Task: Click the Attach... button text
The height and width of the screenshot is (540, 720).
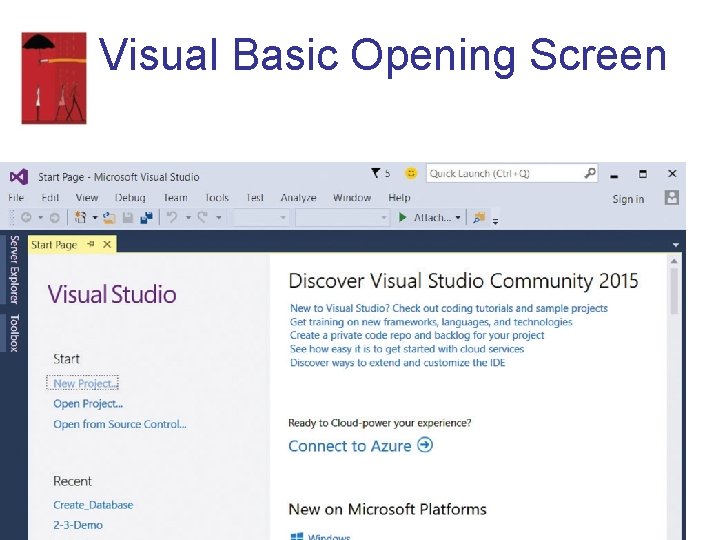Action: pyautogui.click(x=432, y=218)
